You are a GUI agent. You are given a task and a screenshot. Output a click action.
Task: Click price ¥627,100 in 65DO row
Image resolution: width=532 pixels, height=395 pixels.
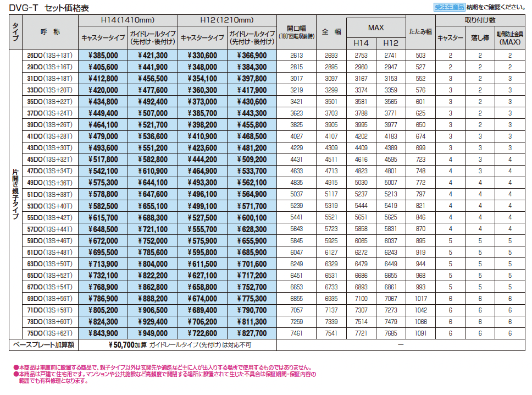202,276
